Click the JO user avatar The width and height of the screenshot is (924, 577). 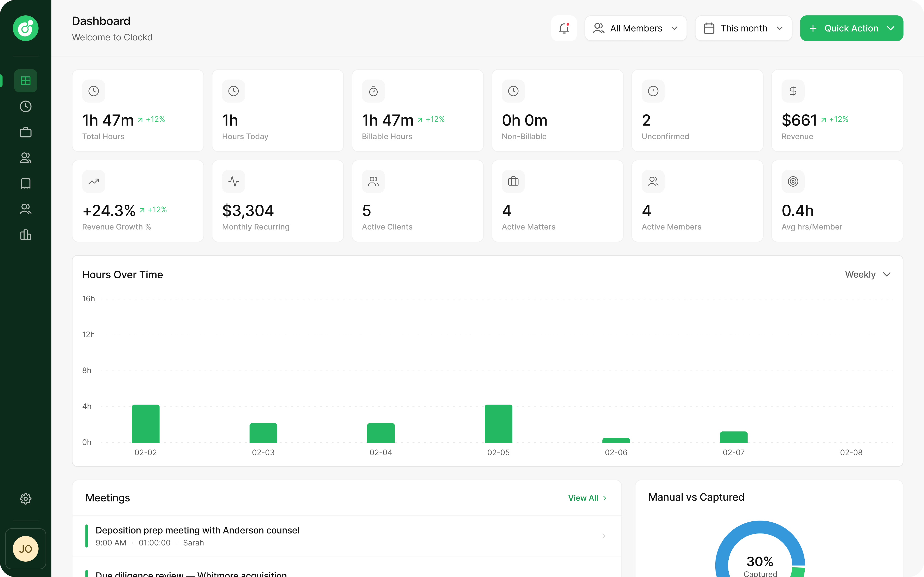25,549
